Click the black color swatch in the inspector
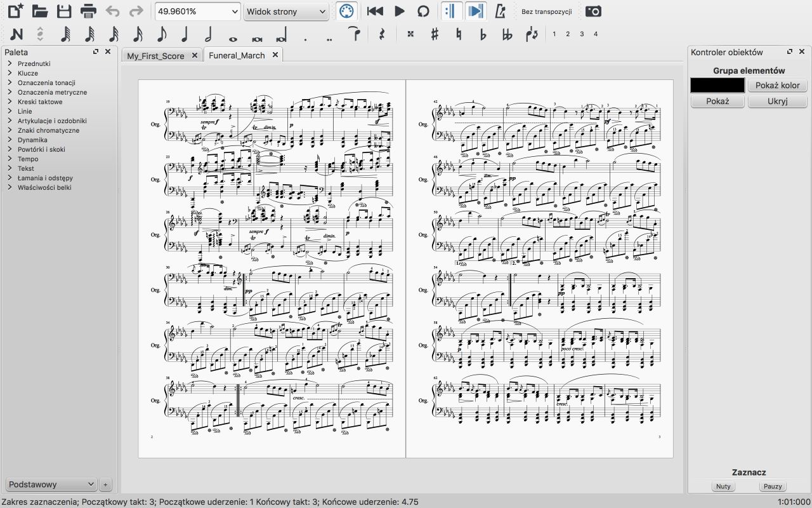812x508 pixels. click(x=717, y=85)
